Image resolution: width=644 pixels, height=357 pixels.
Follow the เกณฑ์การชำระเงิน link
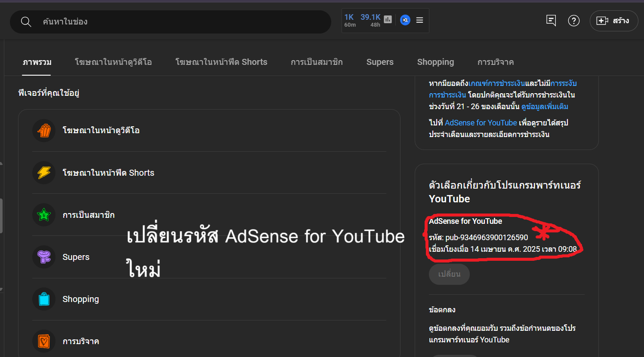tap(496, 83)
